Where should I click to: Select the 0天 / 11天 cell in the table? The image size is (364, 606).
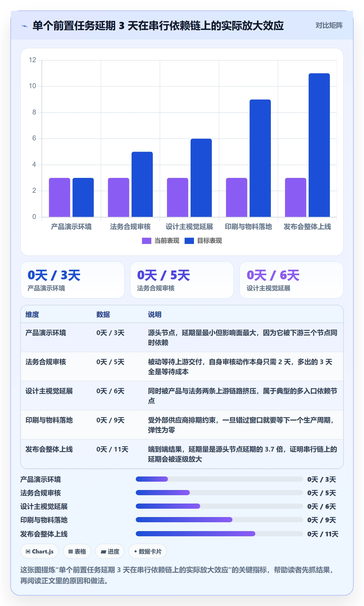pyautogui.click(x=112, y=449)
